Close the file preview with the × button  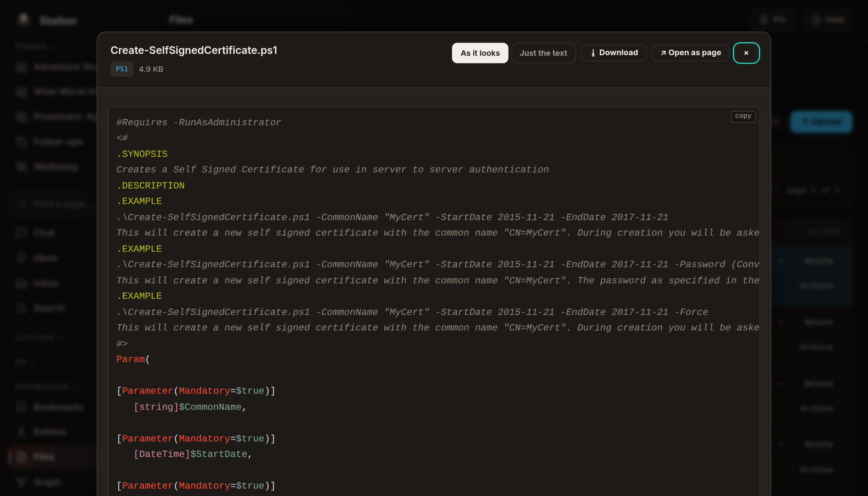[x=746, y=53]
